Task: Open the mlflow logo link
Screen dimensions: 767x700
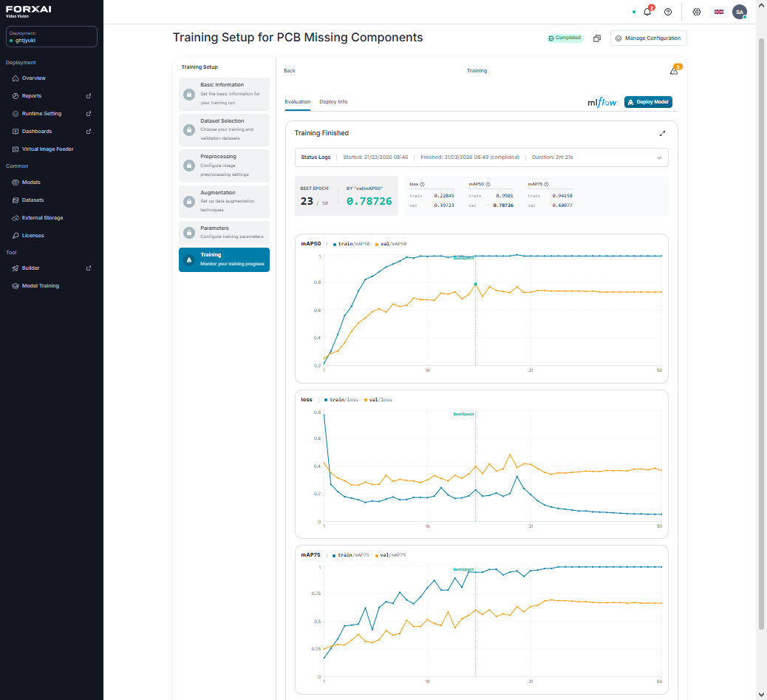Action: pos(603,102)
